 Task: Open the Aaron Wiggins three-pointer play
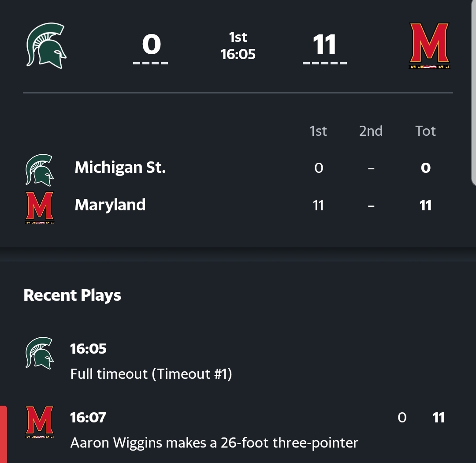point(214,442)
